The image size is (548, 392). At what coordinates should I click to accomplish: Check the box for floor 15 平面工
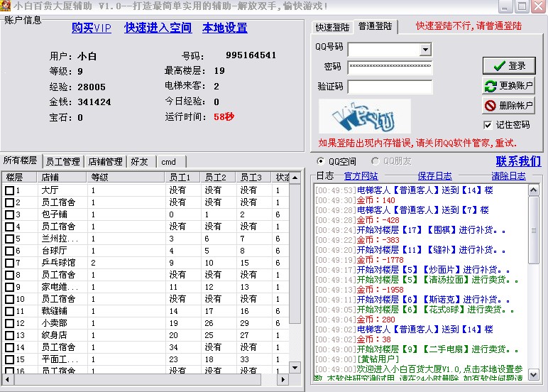[x=10, y=360]
